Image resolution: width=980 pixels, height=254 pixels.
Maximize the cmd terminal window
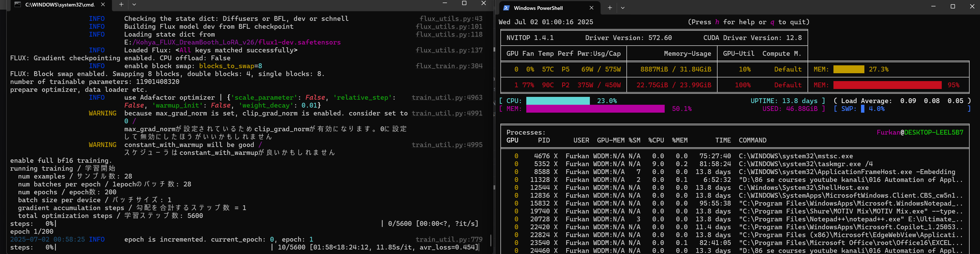(464, 3)
